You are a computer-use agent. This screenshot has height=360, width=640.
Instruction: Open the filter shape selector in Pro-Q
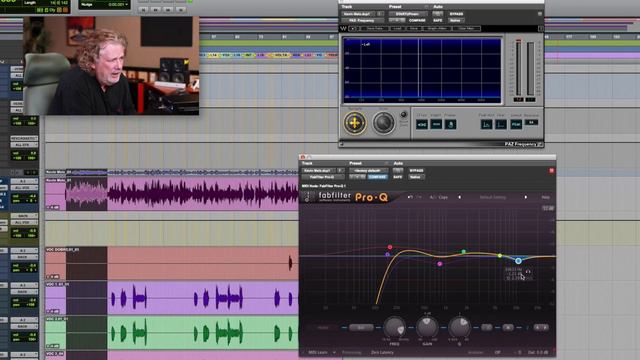[361, 327]
